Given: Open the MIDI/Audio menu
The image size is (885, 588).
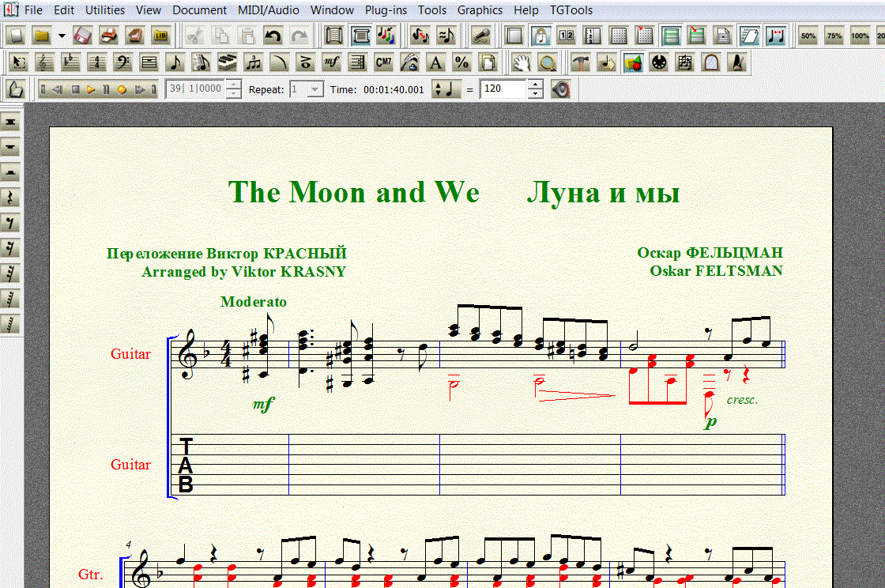Looking at the screenshot, I should pos(268,10).
